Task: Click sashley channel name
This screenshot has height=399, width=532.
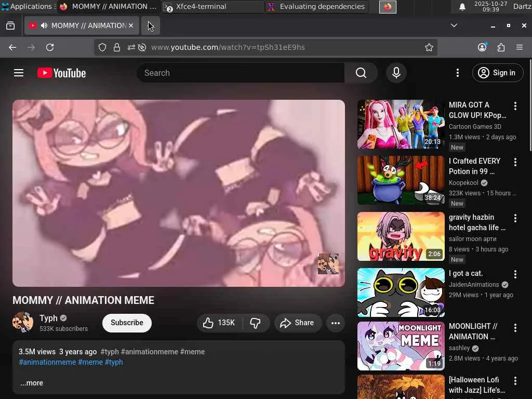Action: click(459, 348)
